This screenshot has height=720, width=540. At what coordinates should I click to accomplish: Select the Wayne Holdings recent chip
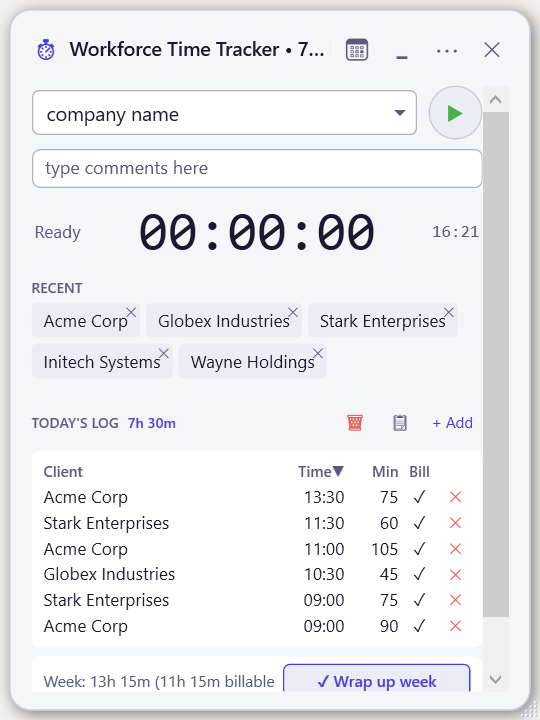(x=253, y=362)
